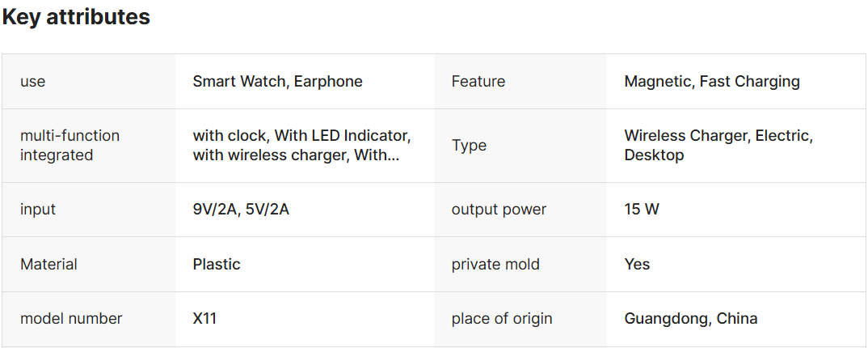
Task: Click the "input" attribute label
Action: tap(38, 210)
